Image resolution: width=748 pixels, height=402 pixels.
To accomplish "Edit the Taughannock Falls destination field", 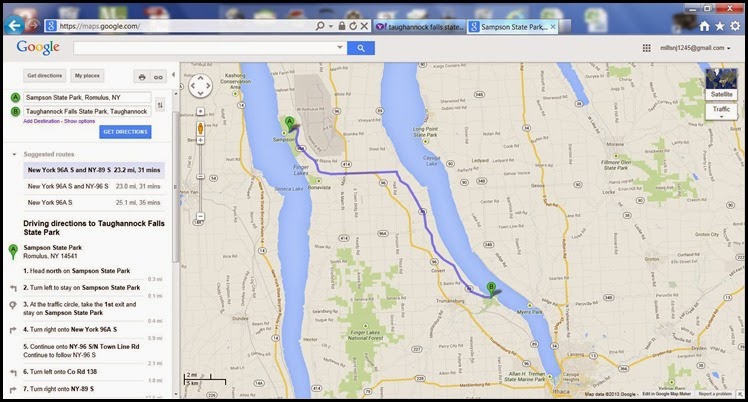I will [87, 112].
